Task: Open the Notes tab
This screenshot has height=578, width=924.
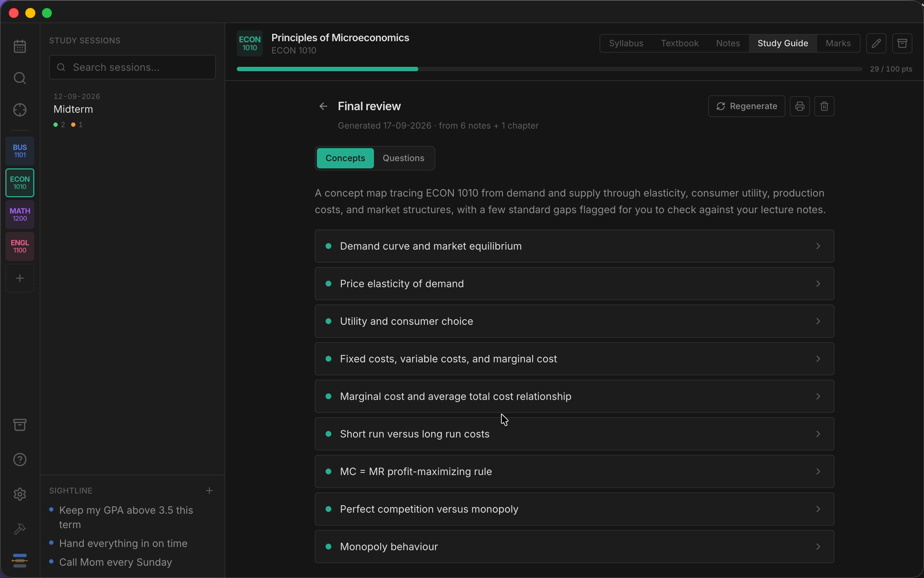Action: 728,43
